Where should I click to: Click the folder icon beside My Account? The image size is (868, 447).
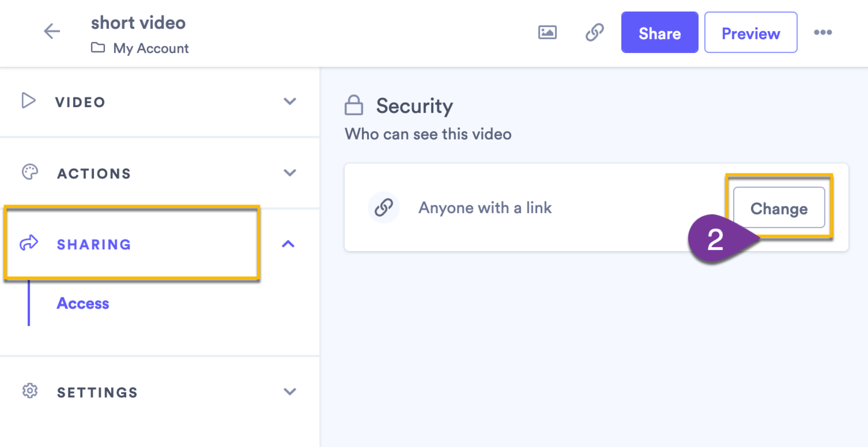tap(98, 48)
